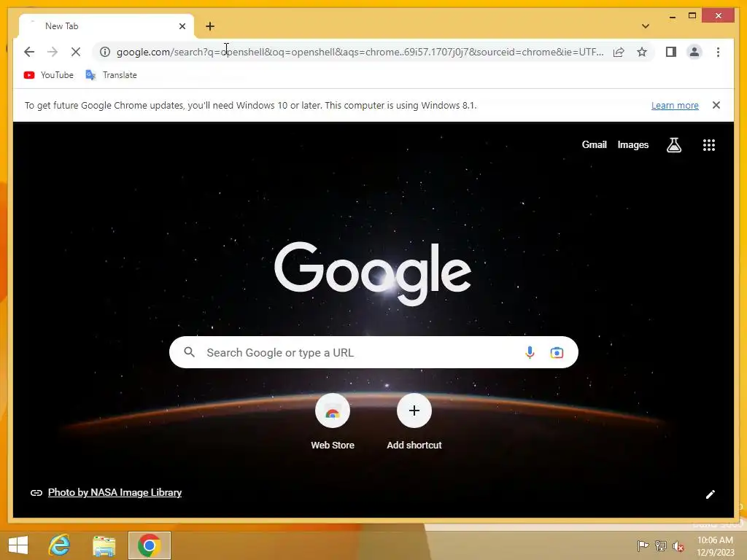Open Gmail from the new tab page
This screenshot has height=560, width=747.
tap(594, 145)
